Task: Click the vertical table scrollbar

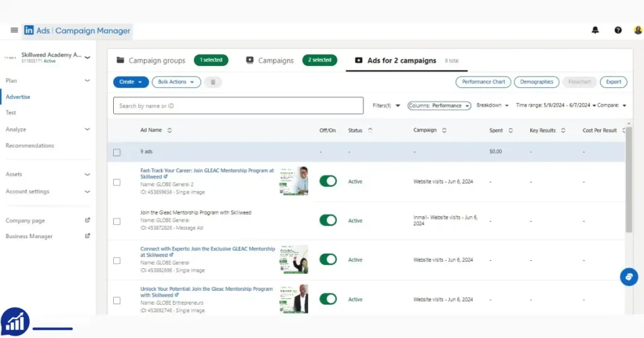Action: click(x=629, y=180)
